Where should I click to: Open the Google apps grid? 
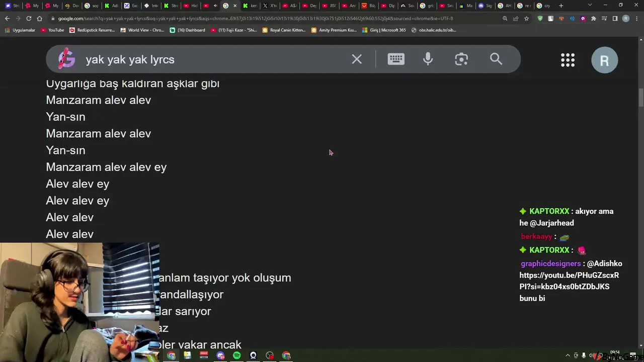(568, 60)
